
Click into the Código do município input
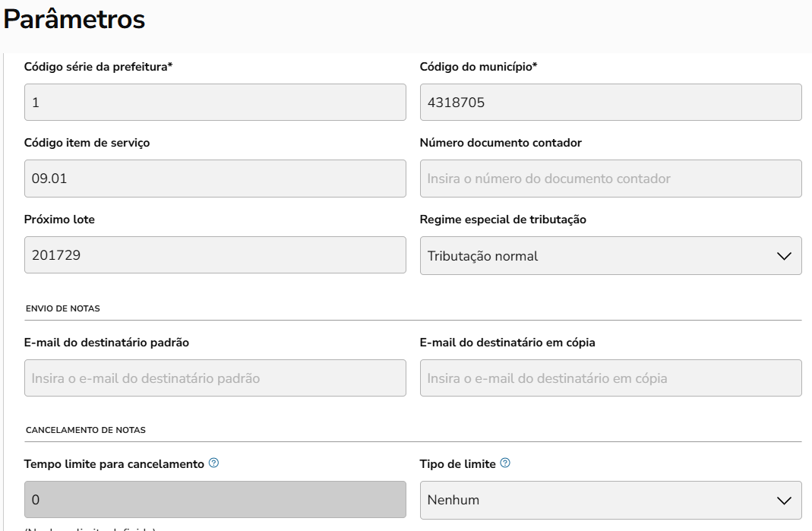610,102
